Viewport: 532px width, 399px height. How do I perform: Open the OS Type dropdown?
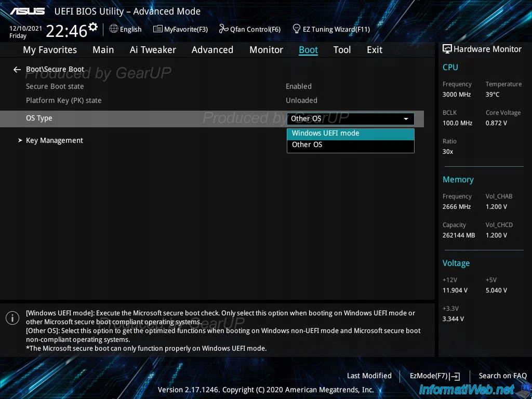pyautogui.click(x=351, y=119)
